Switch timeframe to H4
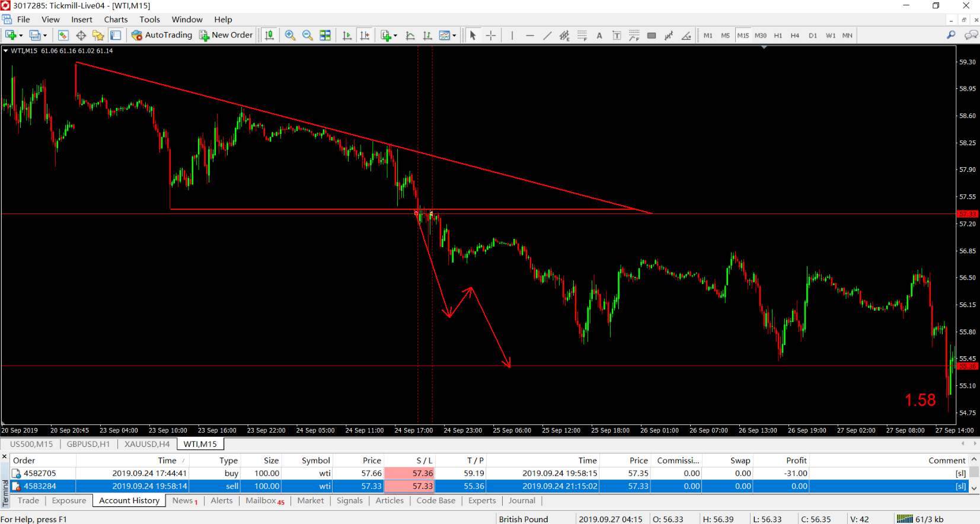The image size is (980, 524). pos(794,36)
